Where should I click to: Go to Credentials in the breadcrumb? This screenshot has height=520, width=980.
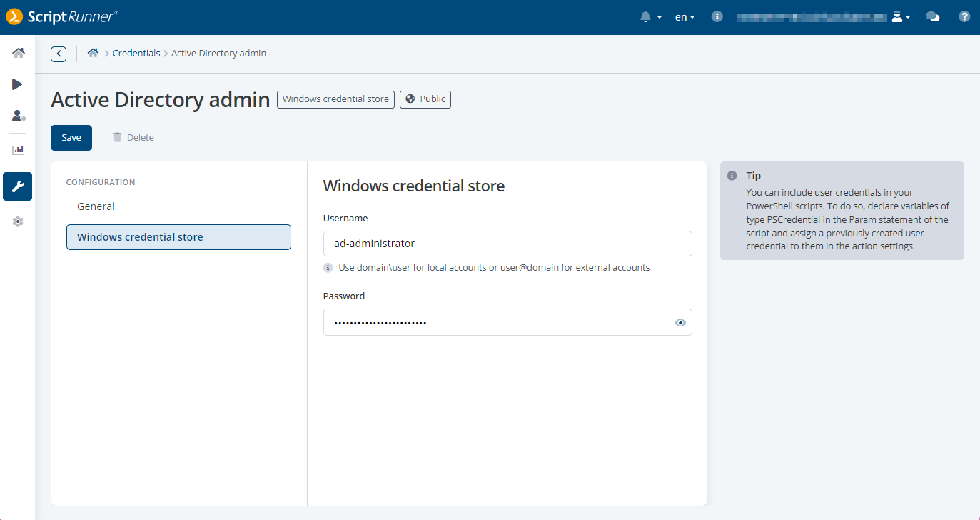[x=136, y=54]
